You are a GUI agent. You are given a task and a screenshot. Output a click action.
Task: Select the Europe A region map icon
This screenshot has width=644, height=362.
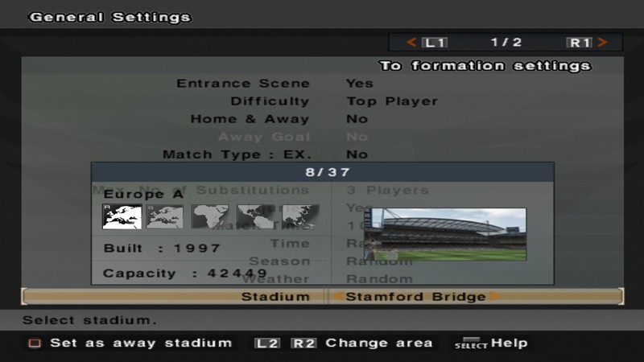[x=122, y=216]
